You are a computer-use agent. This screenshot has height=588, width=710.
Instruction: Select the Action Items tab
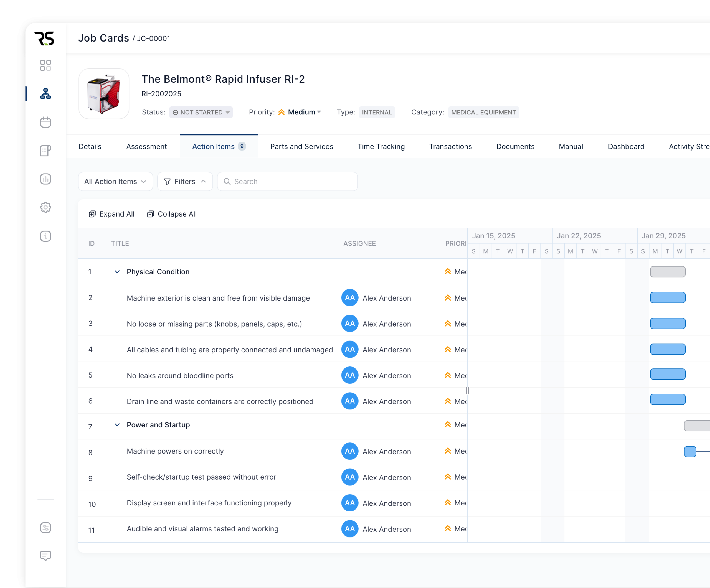[x=219, y=147]
